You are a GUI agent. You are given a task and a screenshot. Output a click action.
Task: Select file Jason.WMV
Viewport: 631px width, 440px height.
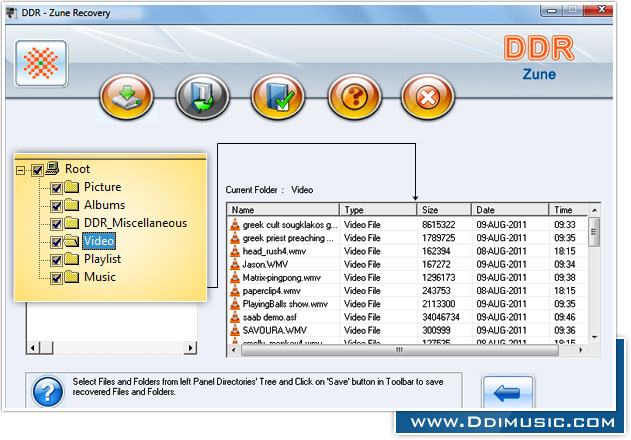pyautogui.click(x=265, y=264)
